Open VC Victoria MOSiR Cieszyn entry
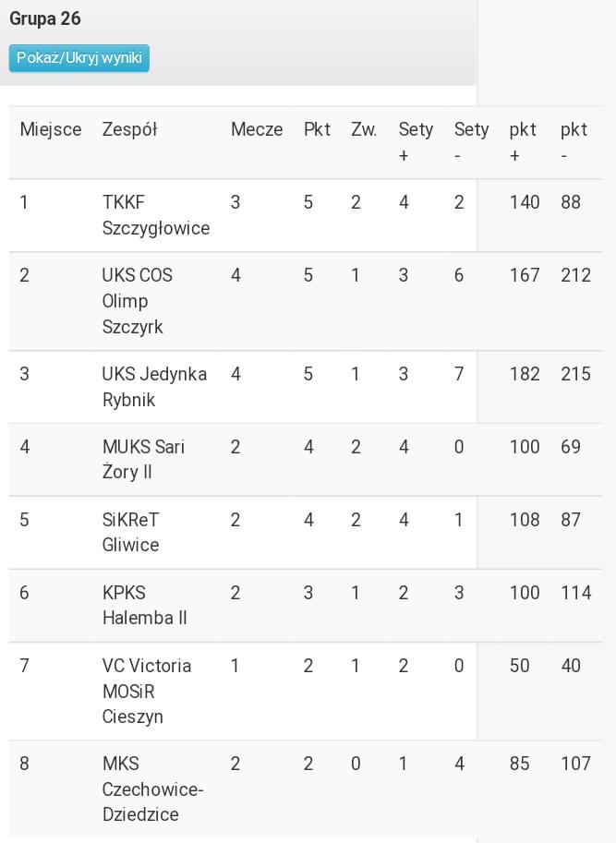This screenshot has height=843, width=616. [x=147, y=691]
